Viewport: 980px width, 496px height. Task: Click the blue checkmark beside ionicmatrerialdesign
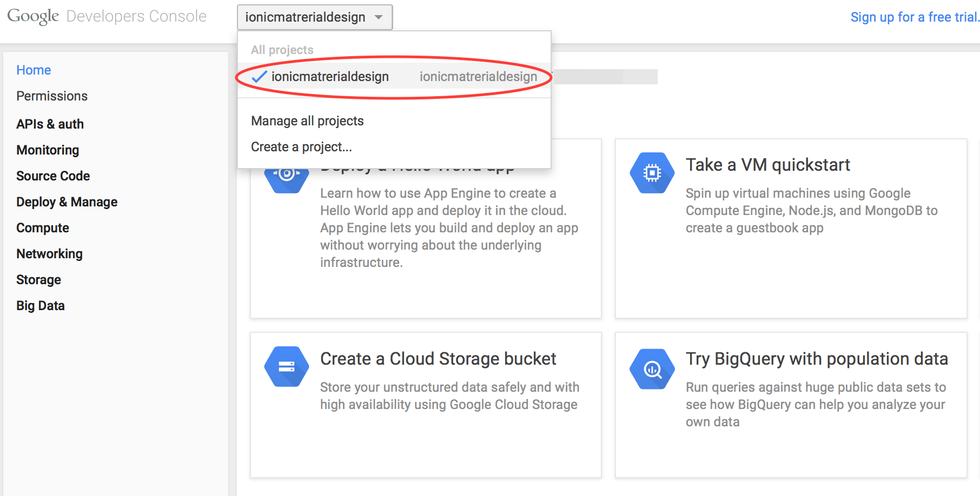tap(260, 77)
